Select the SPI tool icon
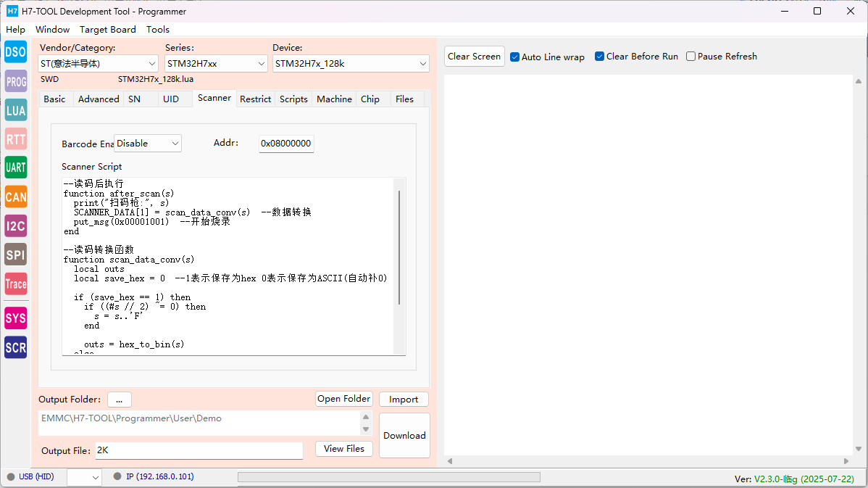 tap(15, 255)
